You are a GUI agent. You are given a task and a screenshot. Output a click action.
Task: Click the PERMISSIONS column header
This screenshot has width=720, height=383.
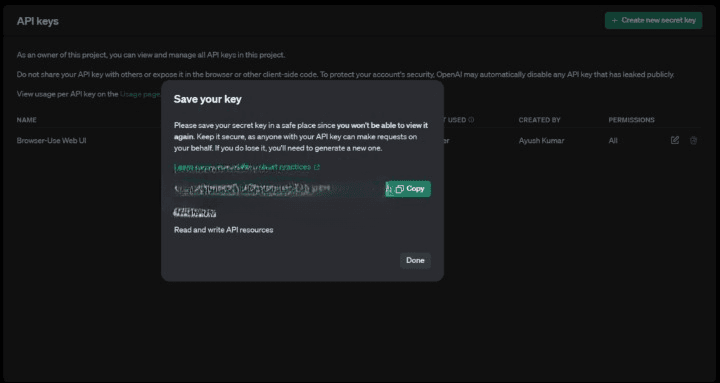point(631,120)
